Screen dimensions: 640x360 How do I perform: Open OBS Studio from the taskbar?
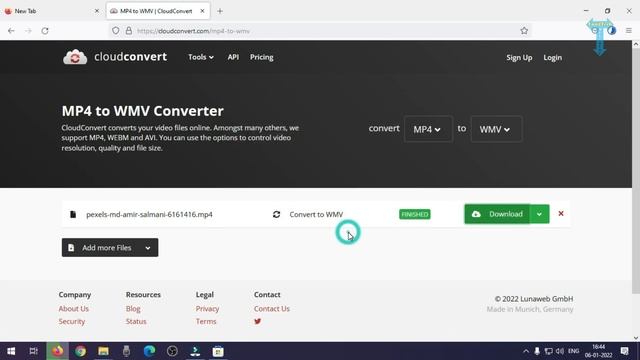pos(172,351)
